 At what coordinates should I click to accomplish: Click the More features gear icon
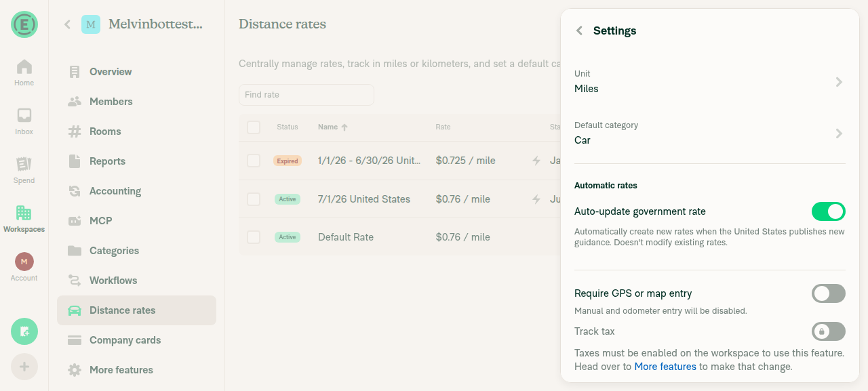pos(75,370)
